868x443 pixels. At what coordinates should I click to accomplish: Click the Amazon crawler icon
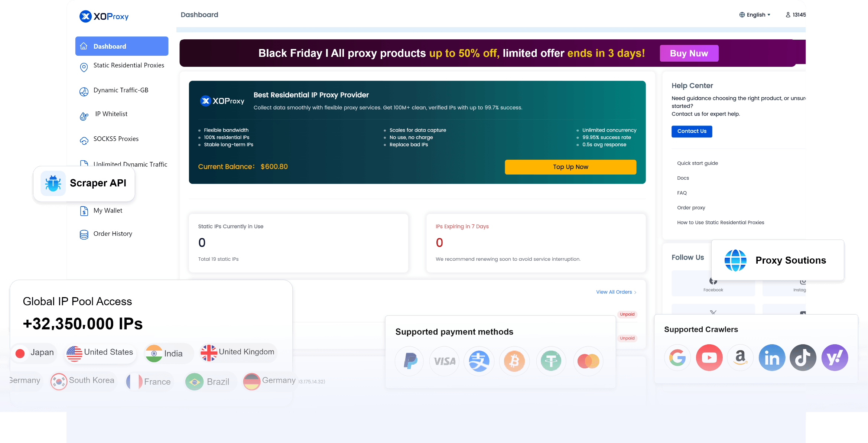pos(740,358)
